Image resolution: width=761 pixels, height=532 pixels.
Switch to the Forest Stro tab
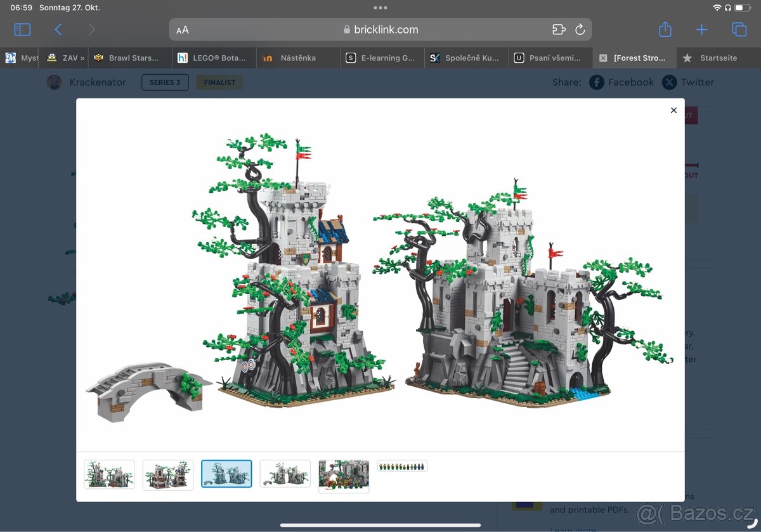pyautogui.click(x=634, y=58)
